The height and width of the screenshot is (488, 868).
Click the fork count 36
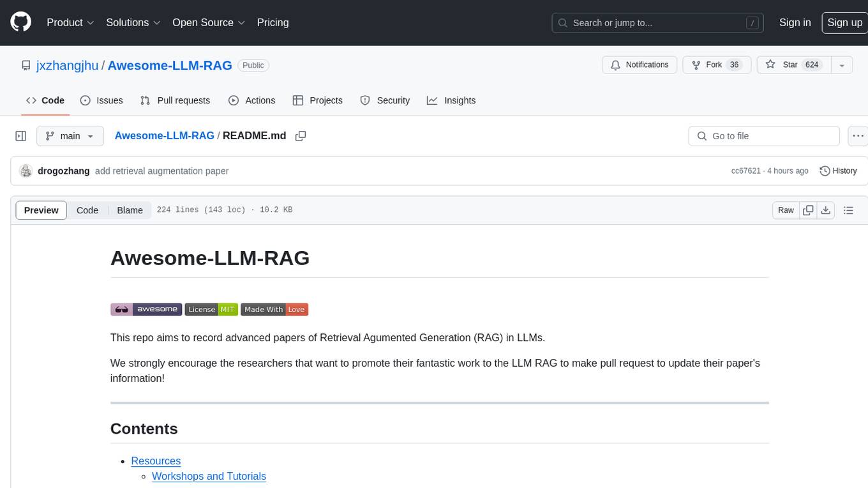pyautogui.click(x=734, y=65)
